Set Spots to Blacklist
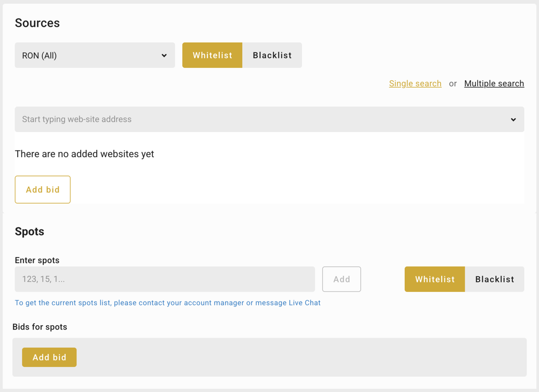Viewport: 539px width, 392px height. [495, 279]
